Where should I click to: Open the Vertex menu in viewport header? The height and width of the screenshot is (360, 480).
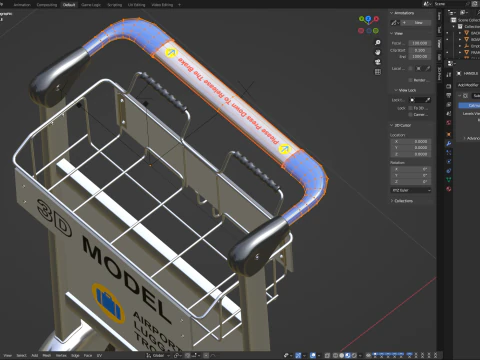coord(61,356)
